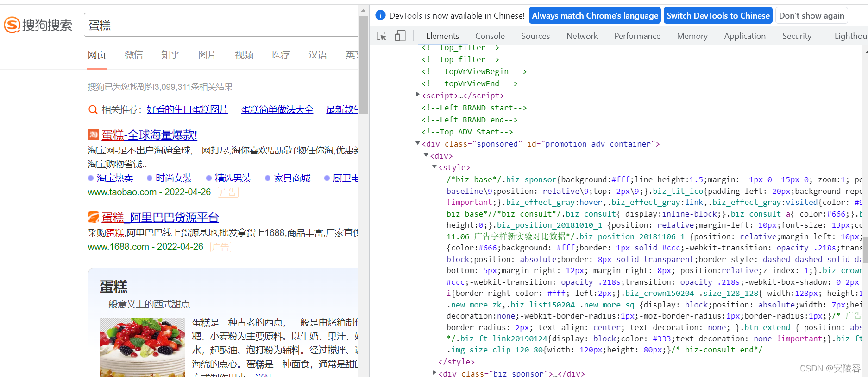Open the 好看的生日蛋糕图片 related link
This screenshot has width=868, height=377.
pyautogui.click(x=188, y=109)
